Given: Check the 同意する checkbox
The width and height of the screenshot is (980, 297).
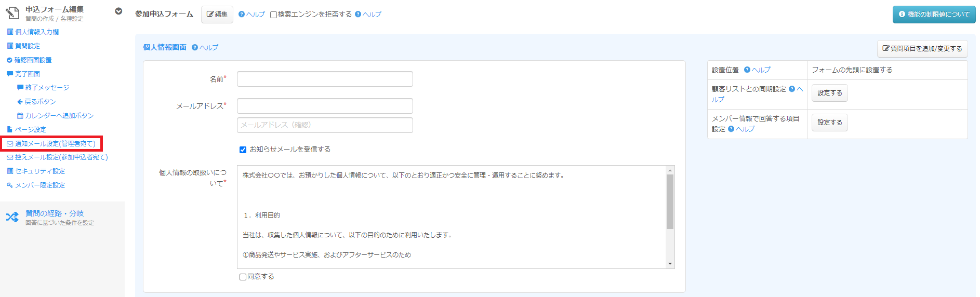Looking at the screenshot, I should (x=243, y=277).
